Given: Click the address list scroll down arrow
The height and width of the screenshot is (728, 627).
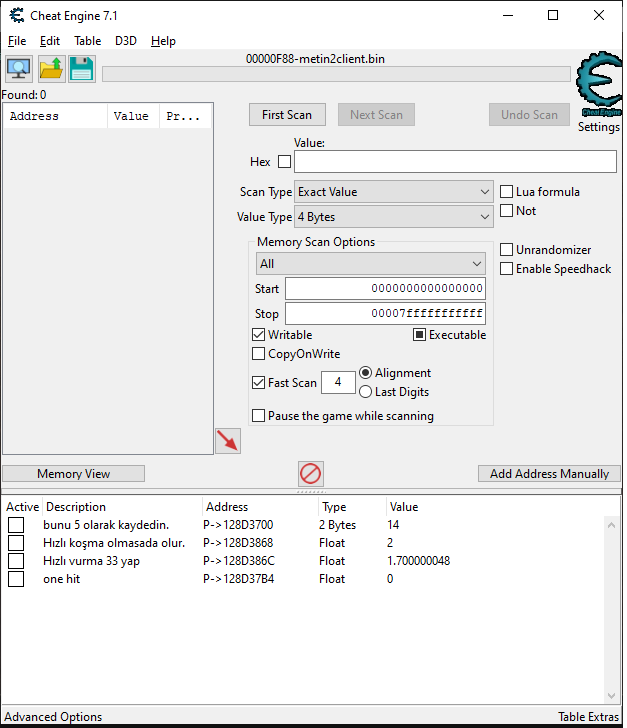Looking at the screenshot, I should coord(612,696).
